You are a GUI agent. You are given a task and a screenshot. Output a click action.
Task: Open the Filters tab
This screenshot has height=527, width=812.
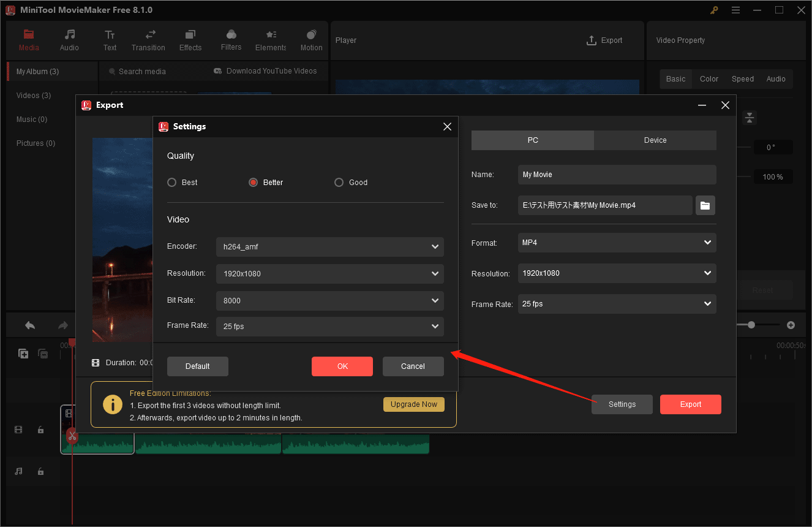pyautogui.click(x=231, y=40)
